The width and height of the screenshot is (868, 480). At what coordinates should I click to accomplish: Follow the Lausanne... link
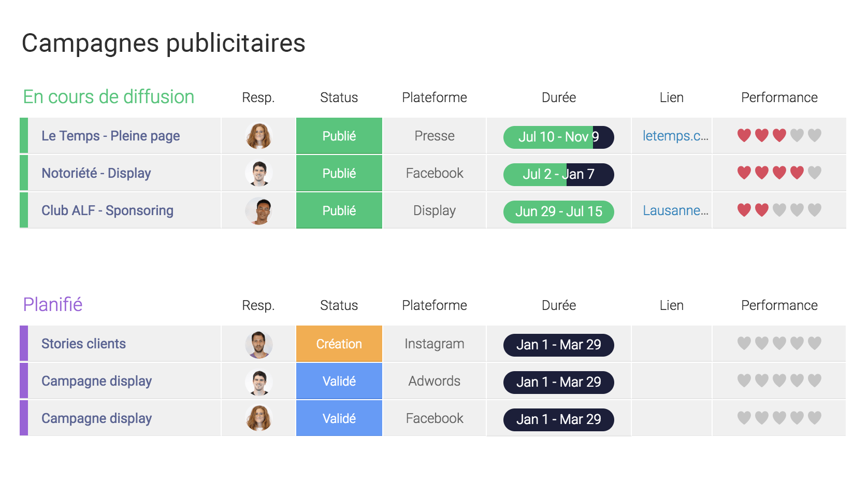(675, 210)
